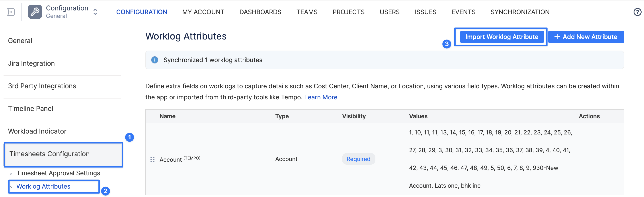Screen dimensions: 644x197
Task: Open the Configuration General switcher chevrons
Action: pyautogui.click(x=95, y=12)
